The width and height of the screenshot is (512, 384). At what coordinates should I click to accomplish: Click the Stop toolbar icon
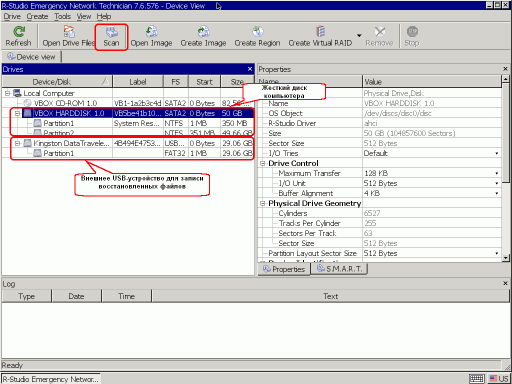(412, 36)
